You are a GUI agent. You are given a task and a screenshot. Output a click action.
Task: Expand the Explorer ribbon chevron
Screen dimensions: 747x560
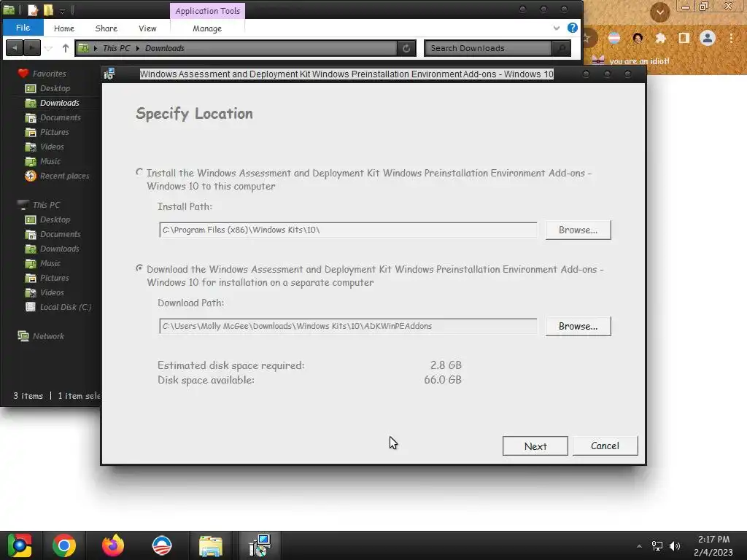557,28
